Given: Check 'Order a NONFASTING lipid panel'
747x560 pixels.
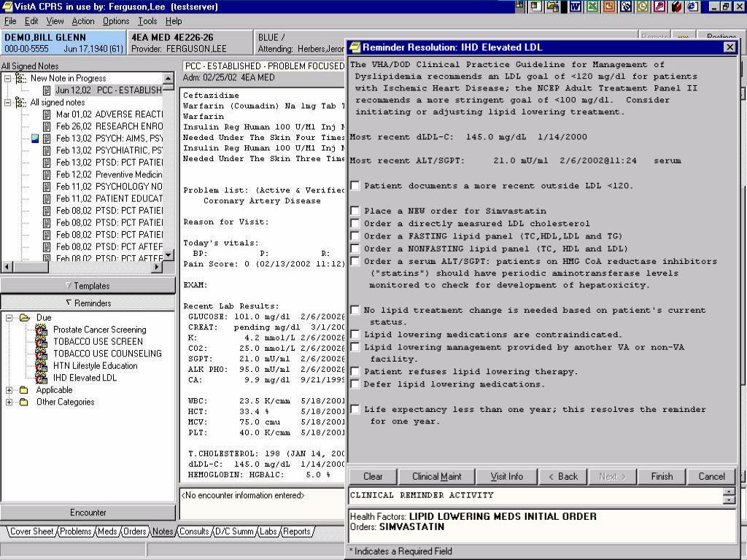Looking at the screenshot, I should [355, 249].
